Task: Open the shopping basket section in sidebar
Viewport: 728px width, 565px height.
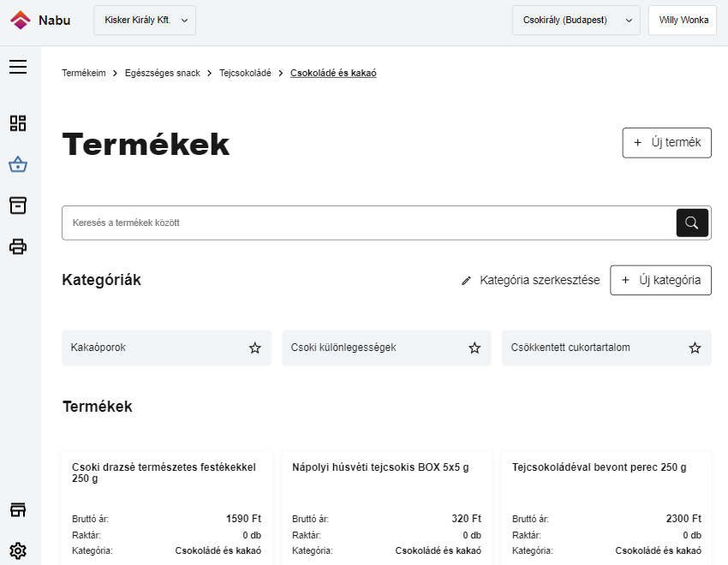Action: coord(17,164)
